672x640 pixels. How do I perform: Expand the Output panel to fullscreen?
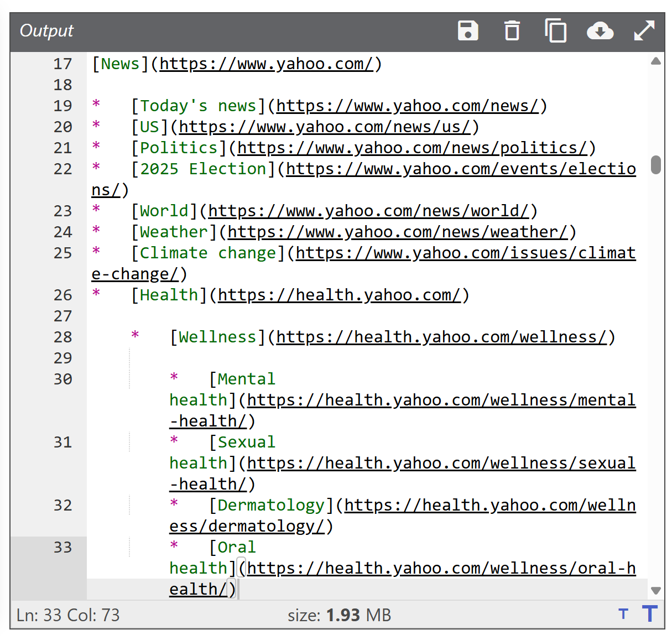point(644,31)
